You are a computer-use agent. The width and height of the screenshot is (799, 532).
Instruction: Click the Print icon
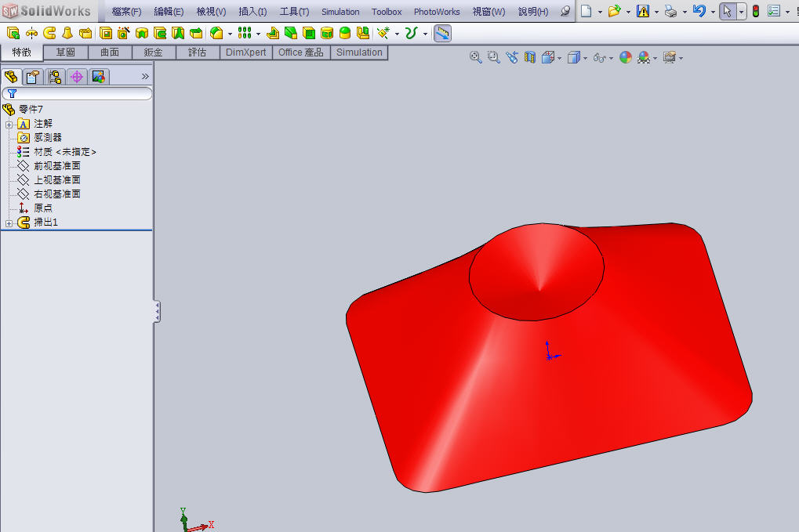click(670, 11)
